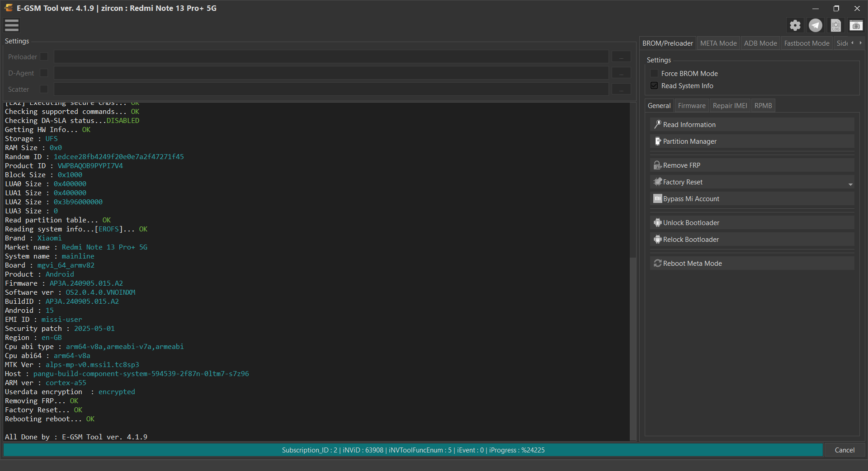Click Remove FRP lock icon button
868x471 pixels.
point(658,165)
